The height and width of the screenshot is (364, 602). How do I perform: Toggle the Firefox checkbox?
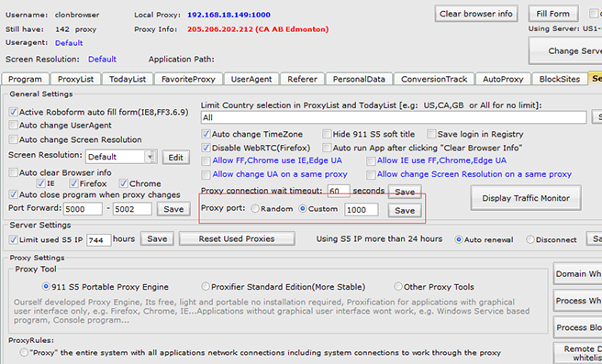point(73,183)
